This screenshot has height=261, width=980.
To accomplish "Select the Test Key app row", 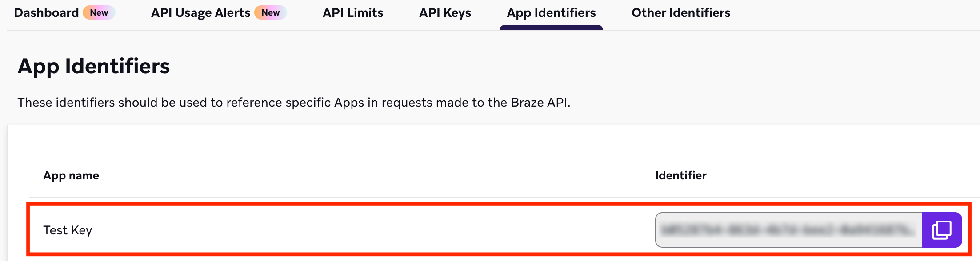I will coord(311,230).
